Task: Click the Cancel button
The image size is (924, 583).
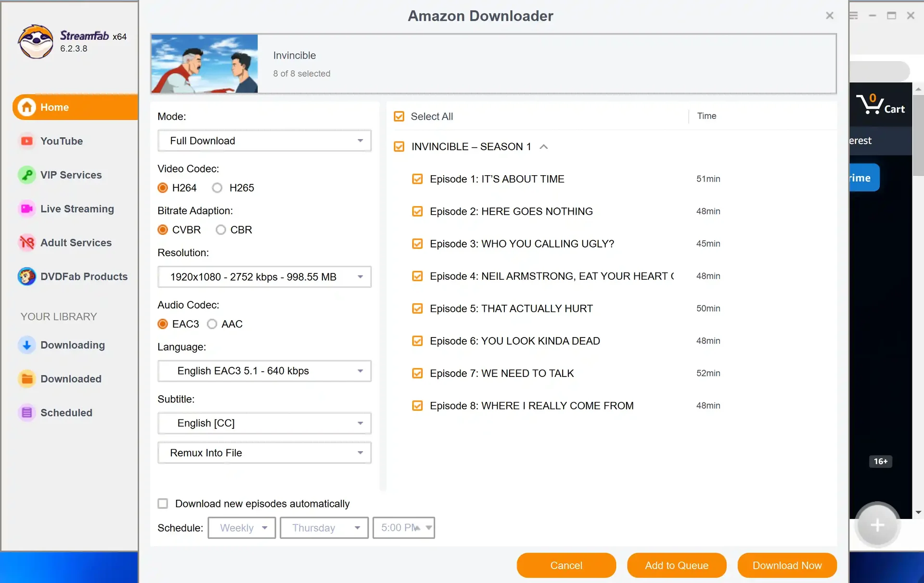Action: pos(566,565)
